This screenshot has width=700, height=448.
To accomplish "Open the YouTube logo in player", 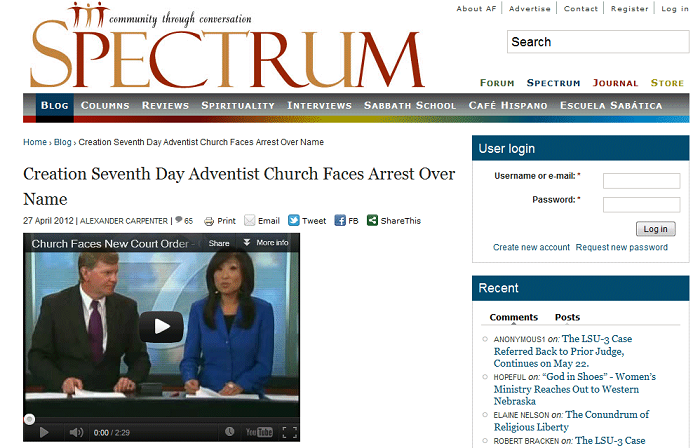I will point(259,432).
